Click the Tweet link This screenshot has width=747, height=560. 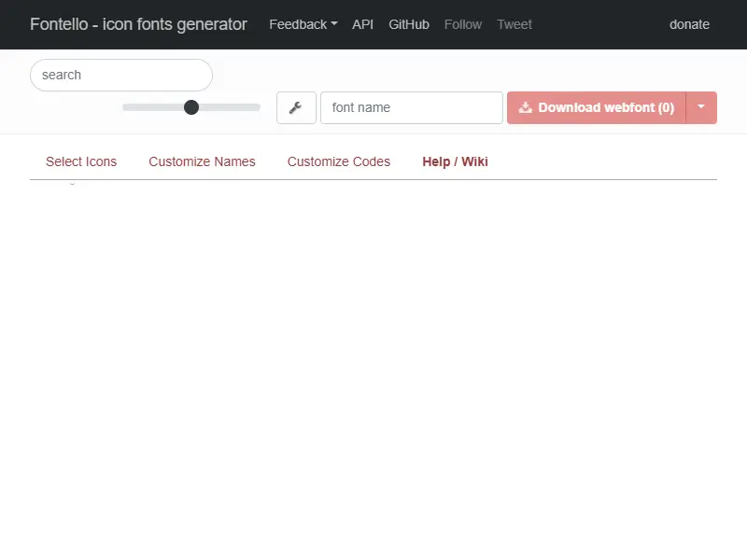coord(514,24)
